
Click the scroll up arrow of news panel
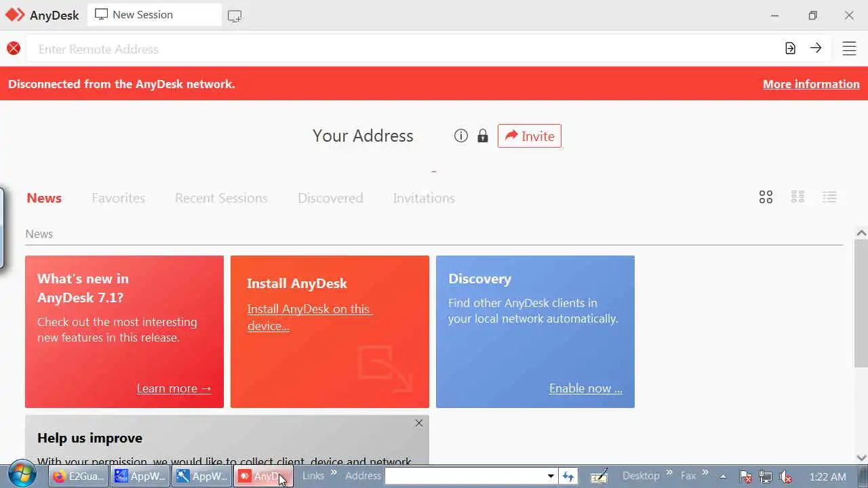[861, 233]
